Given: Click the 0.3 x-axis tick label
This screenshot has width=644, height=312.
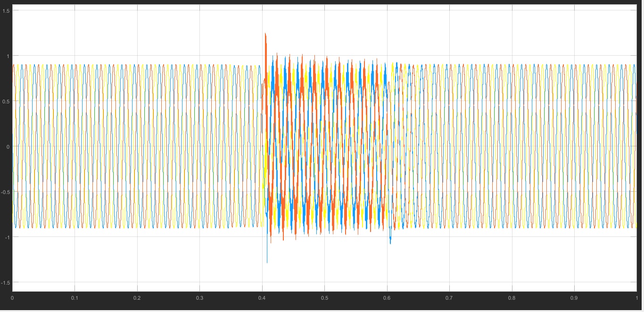Looking at the screenshot, I should pos(199,298).
